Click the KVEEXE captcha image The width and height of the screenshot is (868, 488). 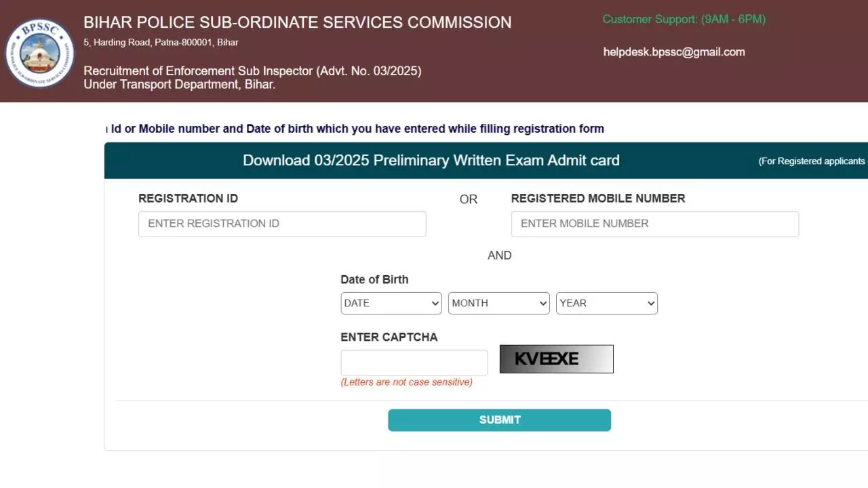point(556,359)
